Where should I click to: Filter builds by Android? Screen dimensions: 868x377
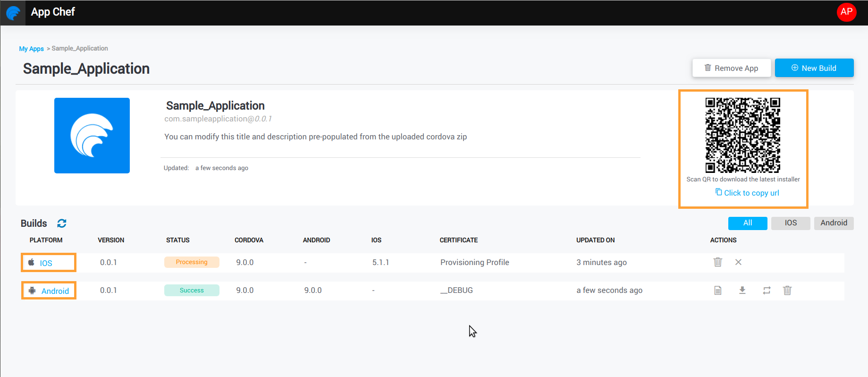(x=833, y=223)
